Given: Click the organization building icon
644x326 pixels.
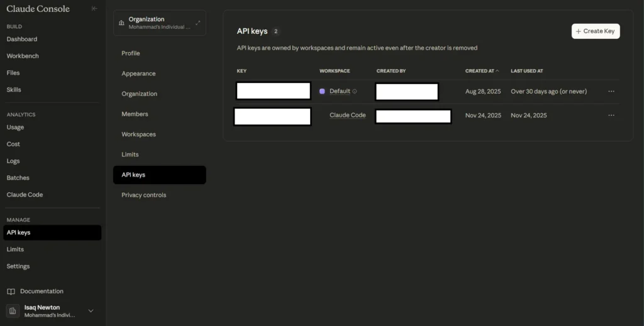Looking at the screenshot, I should tap(122, 23).
